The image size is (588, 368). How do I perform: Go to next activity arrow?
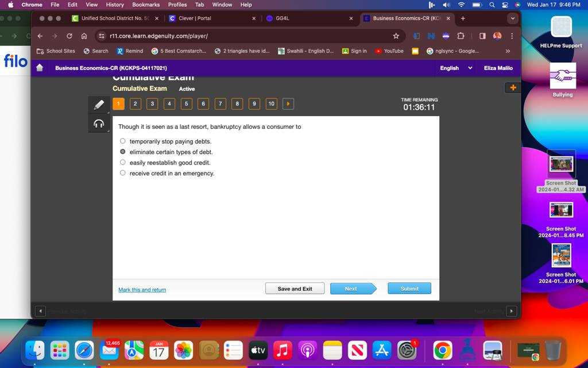511,311
